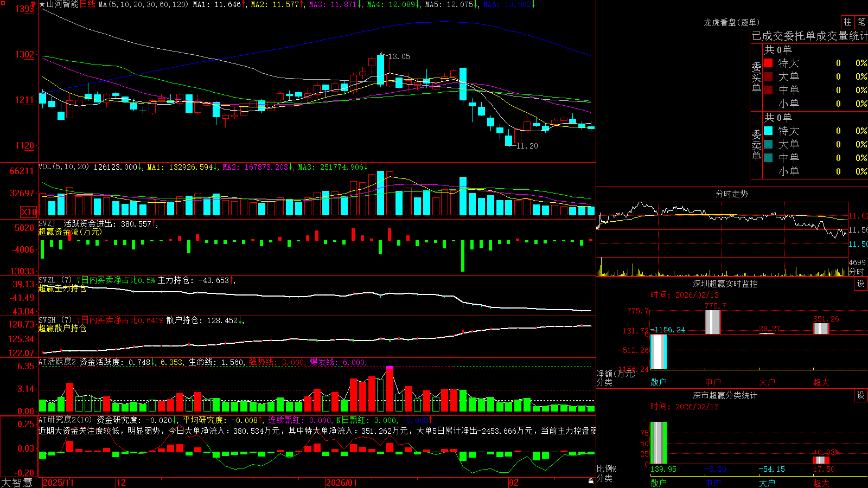Screen dimensions: 868x488
Task: Click the intraday 分时走势 mini chart
Action: (x=722, y=239)
